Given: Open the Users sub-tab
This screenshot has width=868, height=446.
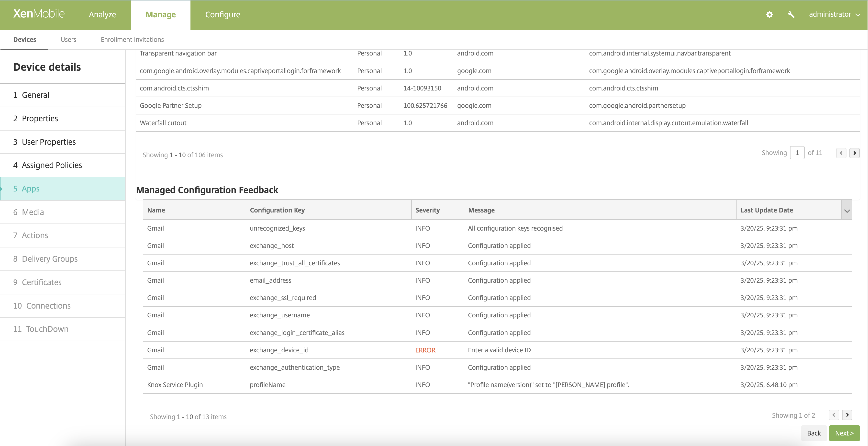Looking at the screenshot, I should point(68,39).
